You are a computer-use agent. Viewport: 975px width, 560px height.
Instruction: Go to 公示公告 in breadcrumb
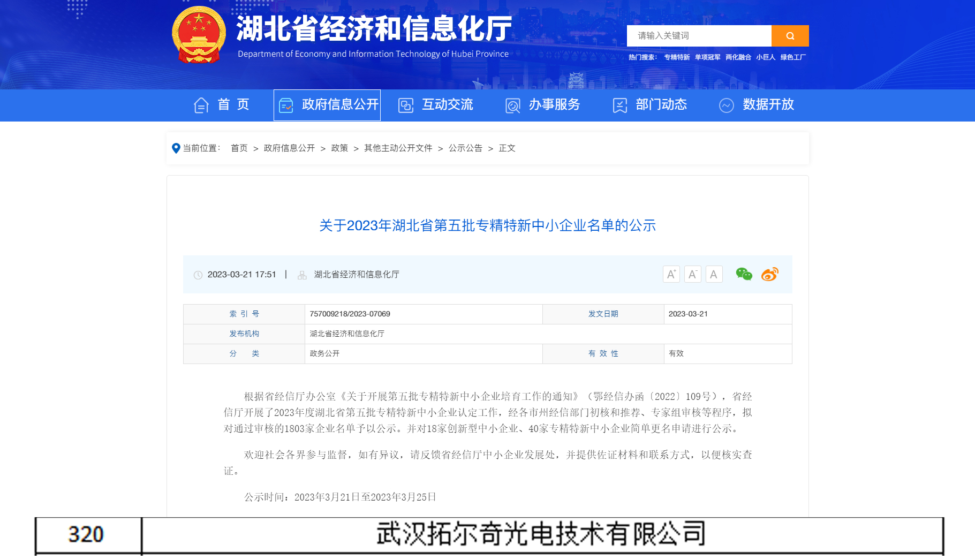[465, 148]
